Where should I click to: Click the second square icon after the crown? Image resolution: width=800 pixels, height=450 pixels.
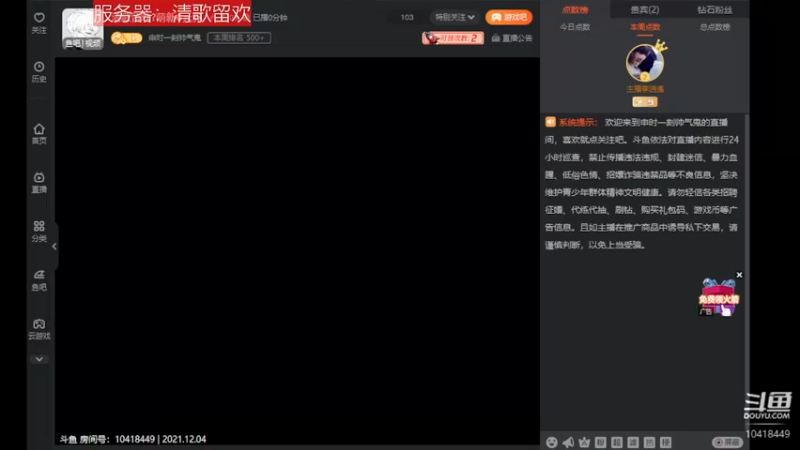pos(617,442)
